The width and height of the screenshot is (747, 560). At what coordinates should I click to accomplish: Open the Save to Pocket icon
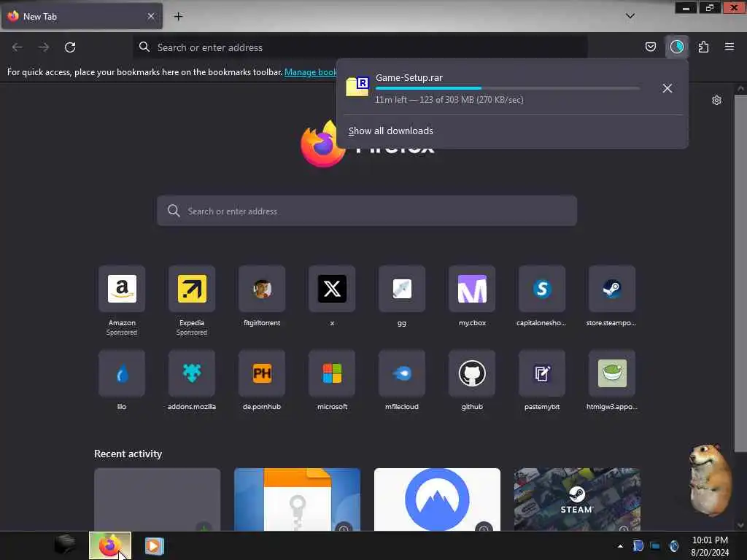pos(650,47)
